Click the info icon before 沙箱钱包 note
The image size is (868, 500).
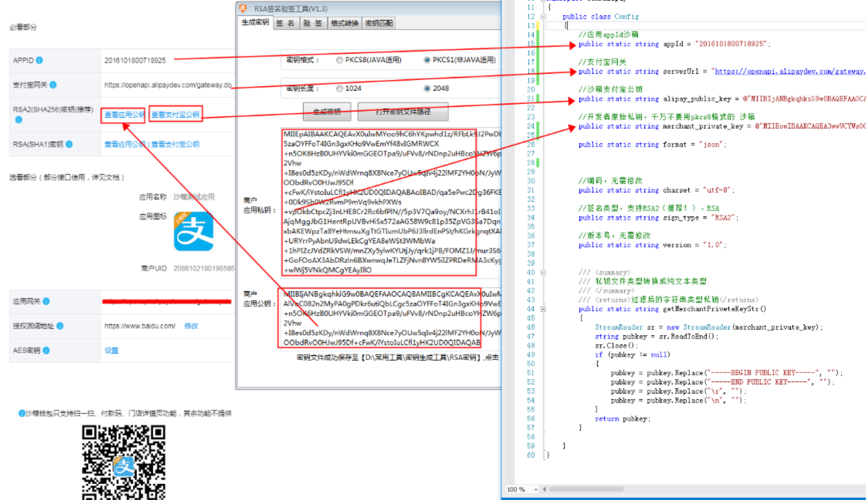click(x=21, y=413)
